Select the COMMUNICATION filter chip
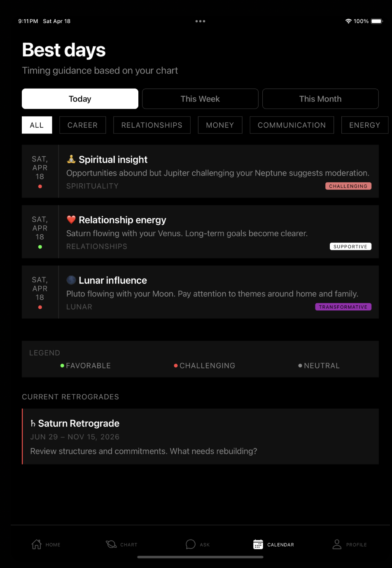The height and width of the screenshot is (568, 392). [292, 125]
